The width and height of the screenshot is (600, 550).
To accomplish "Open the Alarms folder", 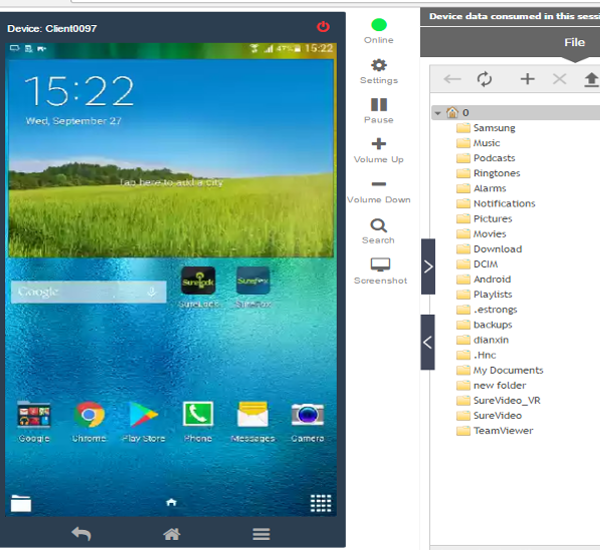I will (x=481, y=188).
